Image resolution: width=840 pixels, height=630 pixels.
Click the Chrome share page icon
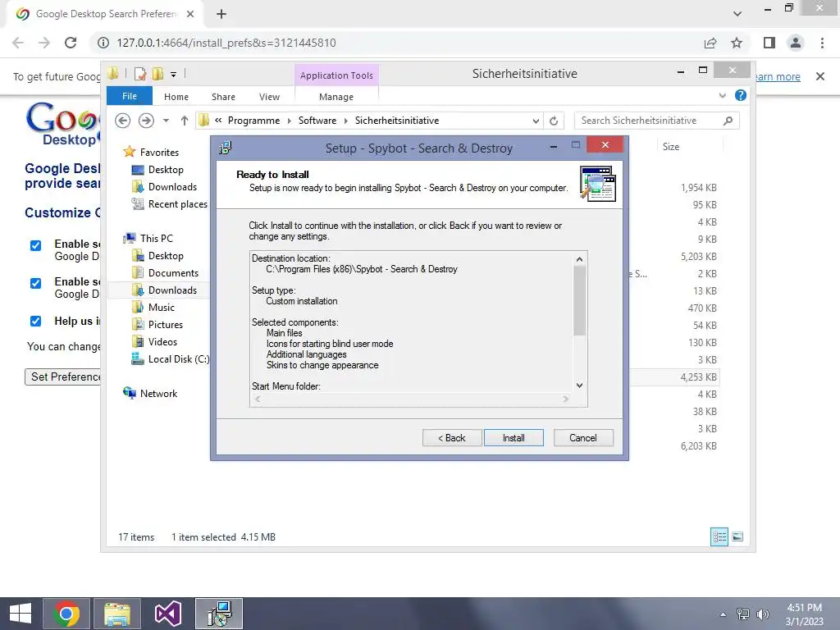710,43
